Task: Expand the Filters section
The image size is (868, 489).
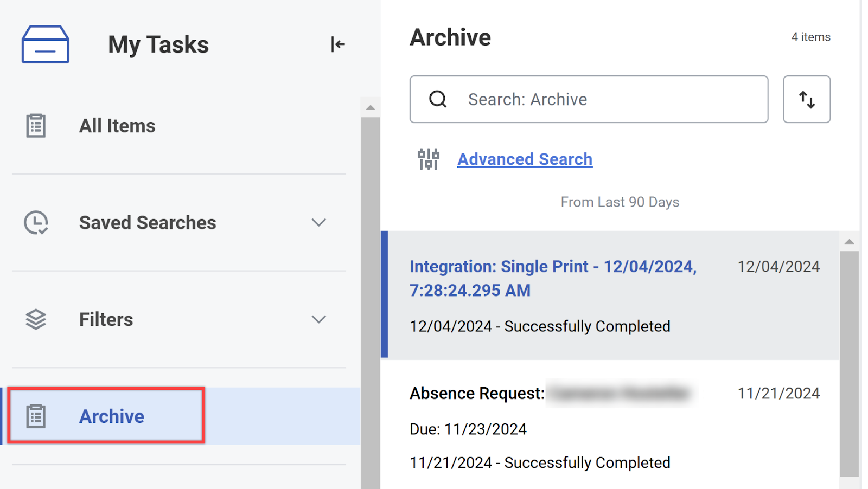Action: point(319,319)
